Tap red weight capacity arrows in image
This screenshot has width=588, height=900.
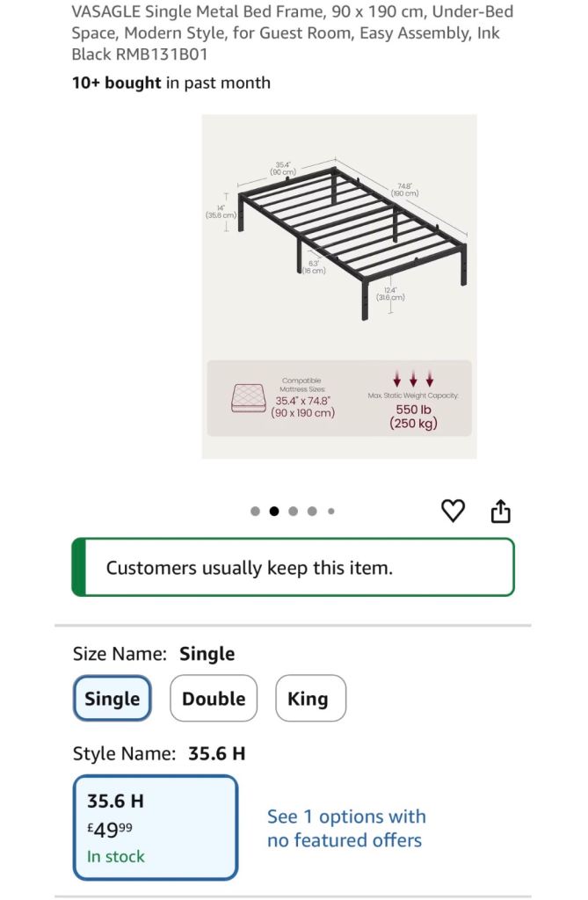click(413, 379)
